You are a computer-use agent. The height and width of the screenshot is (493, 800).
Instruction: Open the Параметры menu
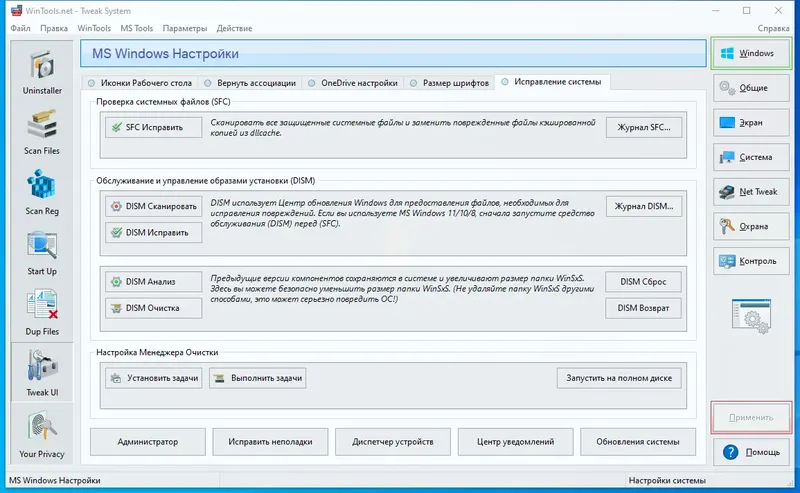coord(185,29)
